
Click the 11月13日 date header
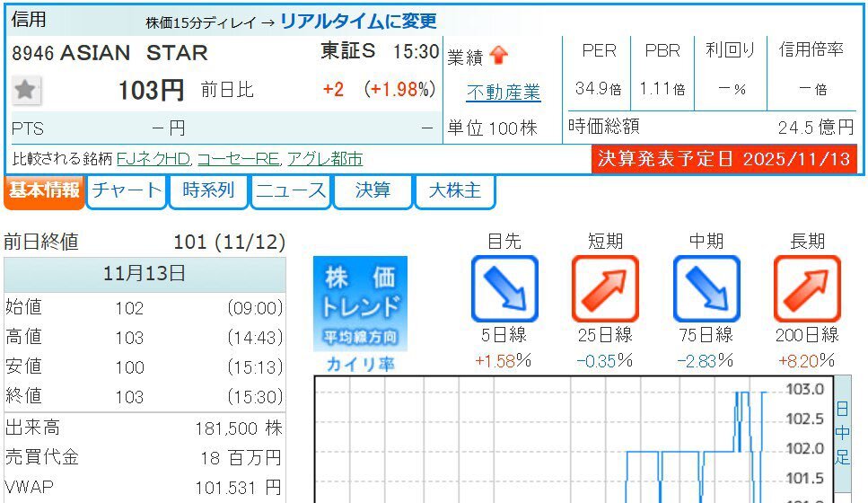pos(145,274)
